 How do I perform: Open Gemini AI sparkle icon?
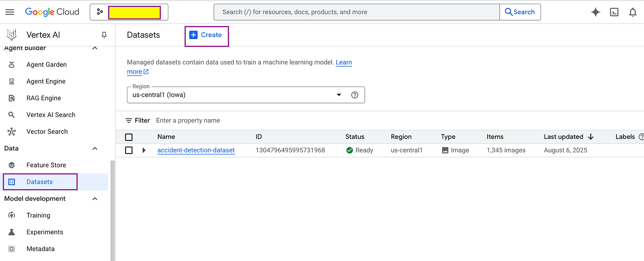[596, 12]
